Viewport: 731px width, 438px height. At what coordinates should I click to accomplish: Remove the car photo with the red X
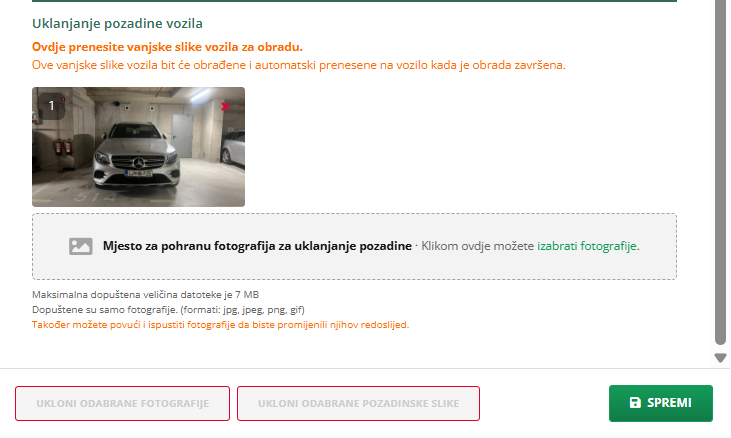(225, 107)
